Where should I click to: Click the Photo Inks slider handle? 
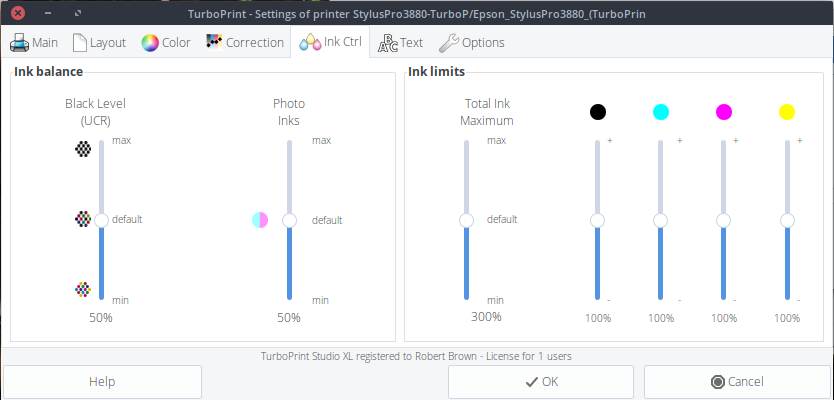[x=289, y=220]
